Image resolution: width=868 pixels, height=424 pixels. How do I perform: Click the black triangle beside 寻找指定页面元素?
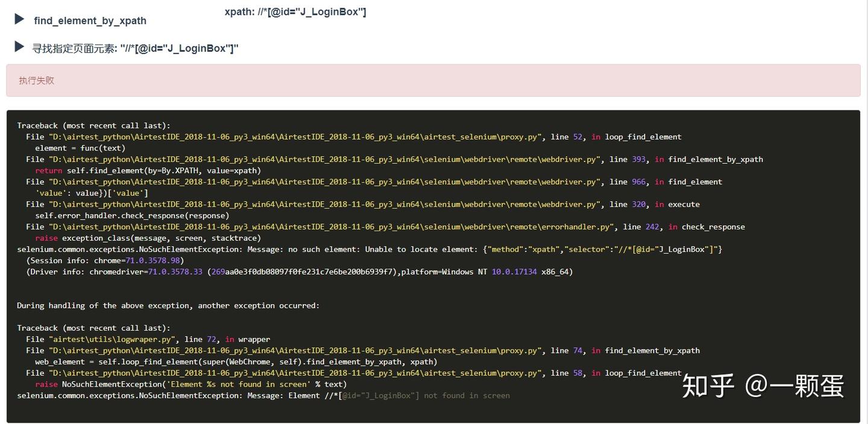19,48
